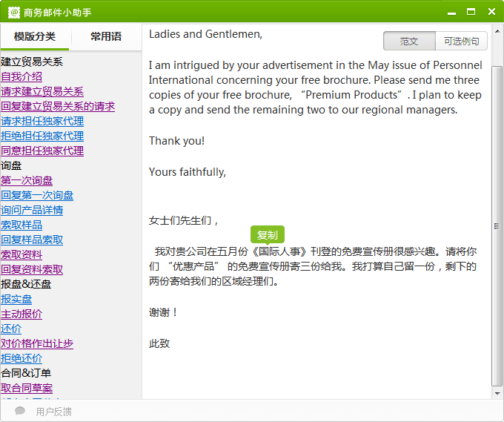
Task: Click the vertical scrollbar of the email content
Action: coord(497,222)
